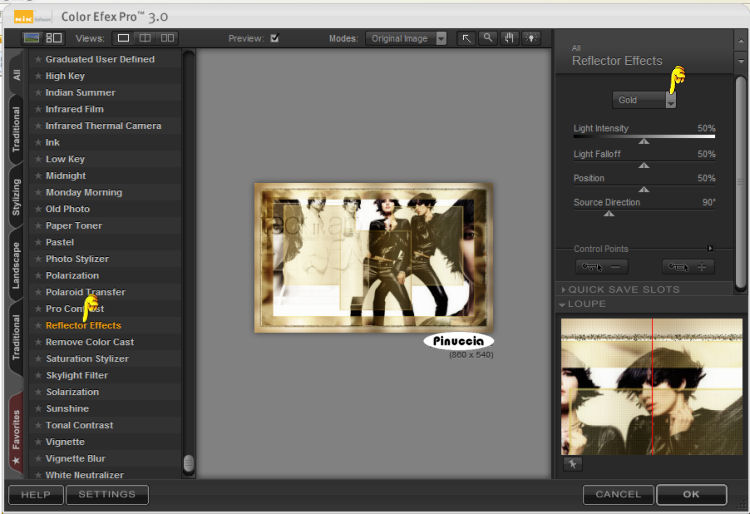Select the hand pan tool

click(x=509, y=38)
